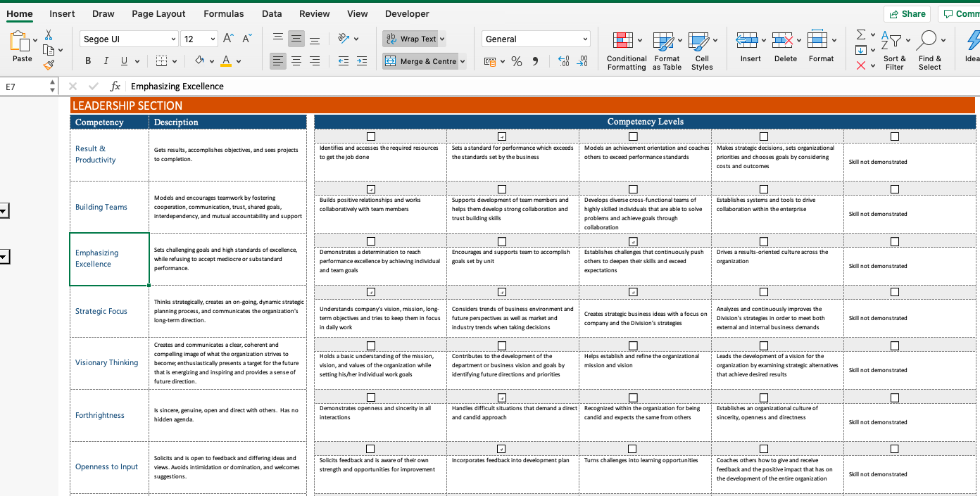Image resolution: width=980 pixels, height=496 pixels.
Task: Decrease indent
Action: [343, 61]
